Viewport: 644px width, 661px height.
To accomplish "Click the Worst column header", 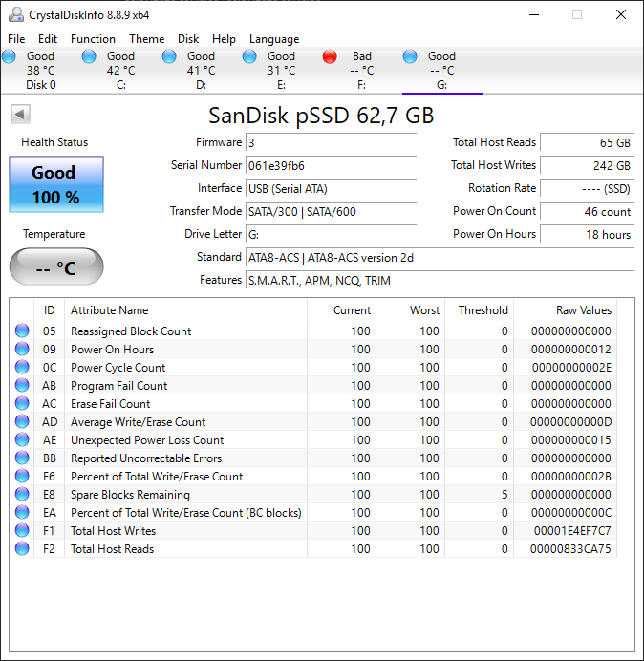I will point(410,310).
